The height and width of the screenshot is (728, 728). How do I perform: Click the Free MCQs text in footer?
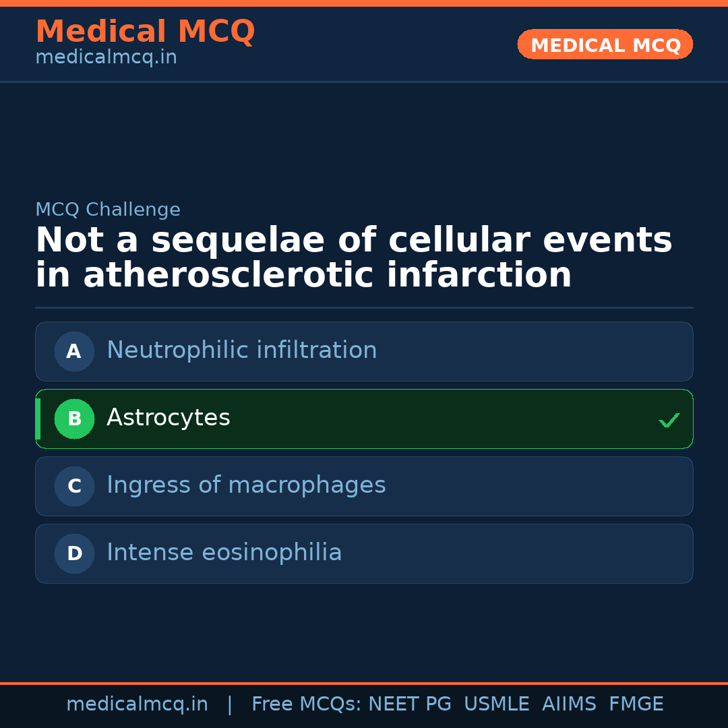click(306, 704)
